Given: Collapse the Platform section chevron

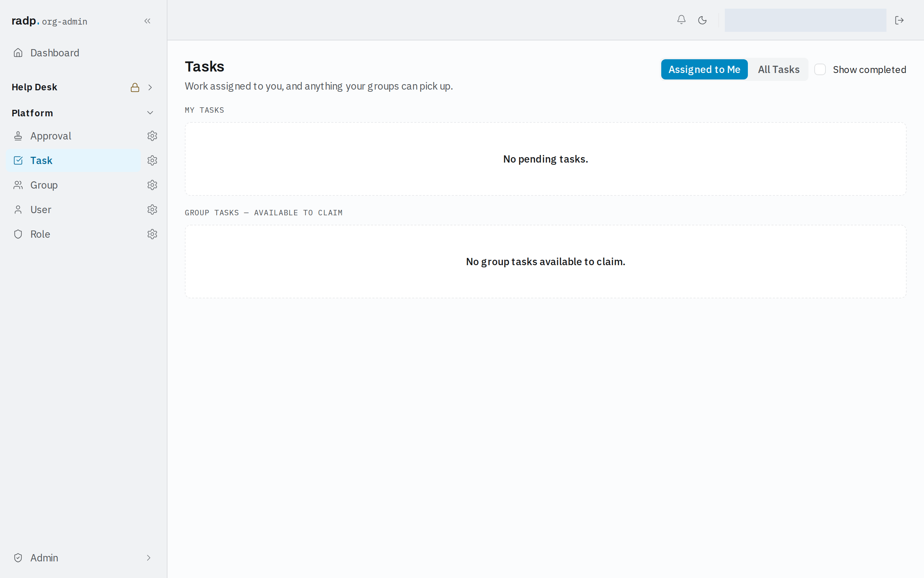Looking at the screenshot, I should pos(150,113).
